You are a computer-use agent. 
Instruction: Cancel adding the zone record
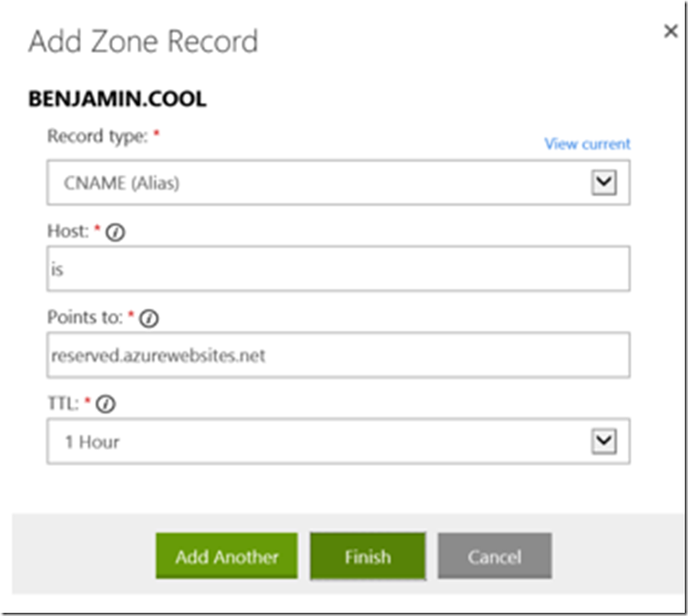click(x=494, y=557)
